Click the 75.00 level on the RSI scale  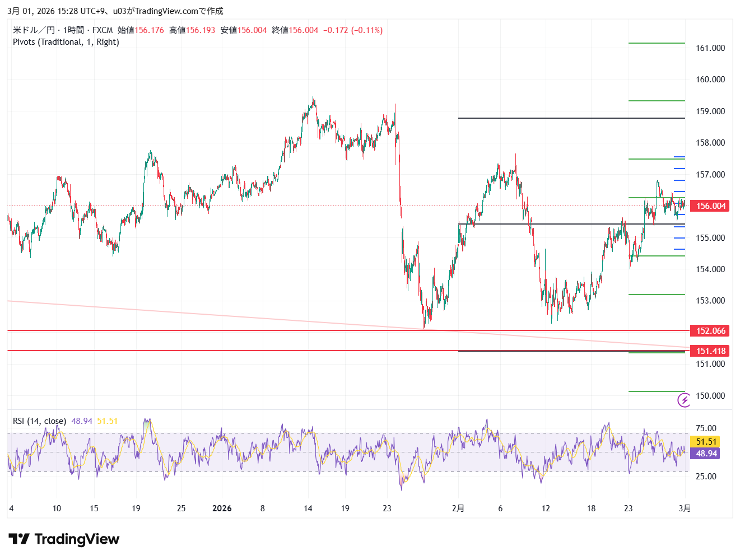pos(706,428)
